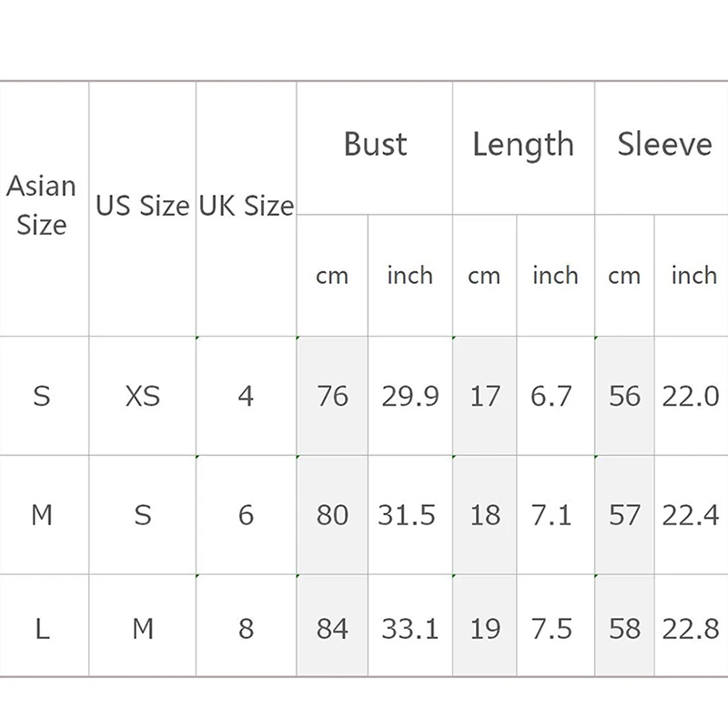Click the US Size header
728x728 pixels.
pyautogui.click(x=143, y=209)
